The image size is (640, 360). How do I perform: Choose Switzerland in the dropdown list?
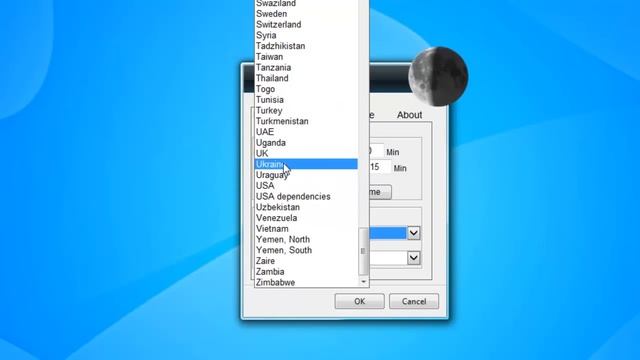pyautogui.click(x=306, y=24)
